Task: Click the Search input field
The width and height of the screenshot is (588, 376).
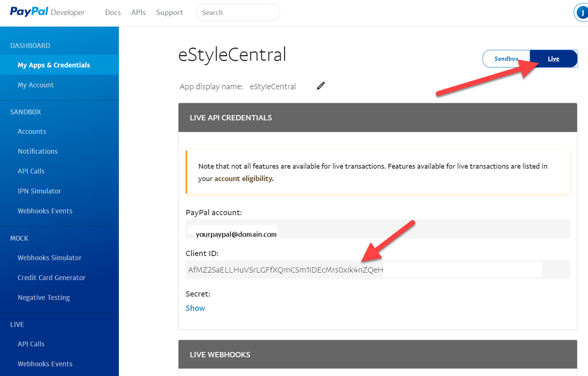Action: click(238, 12)
